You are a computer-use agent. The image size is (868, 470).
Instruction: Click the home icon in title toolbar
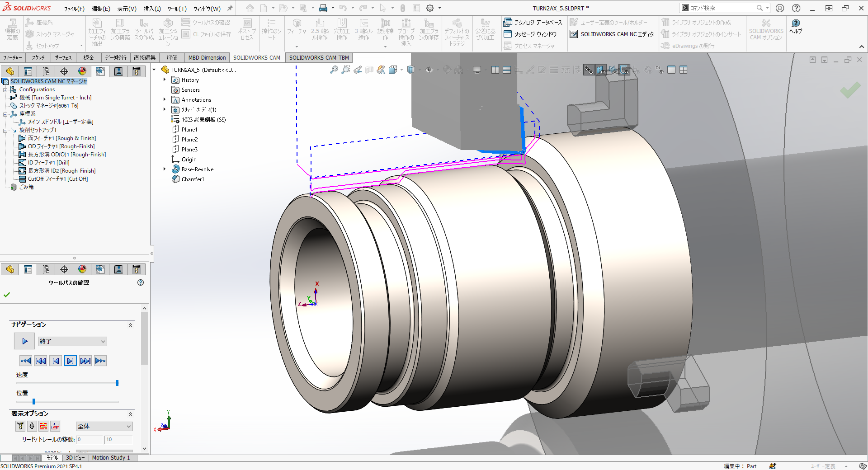click(x=250, y=8)
